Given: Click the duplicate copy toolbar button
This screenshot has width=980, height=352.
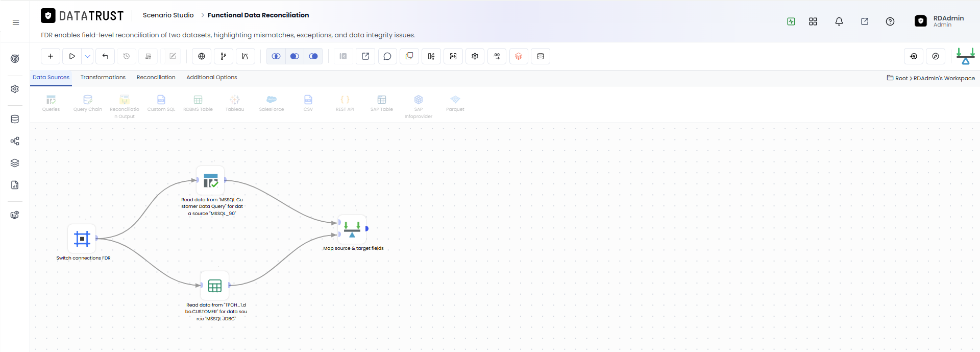Looking at the screenshot, I should click(x=409, y=56).
